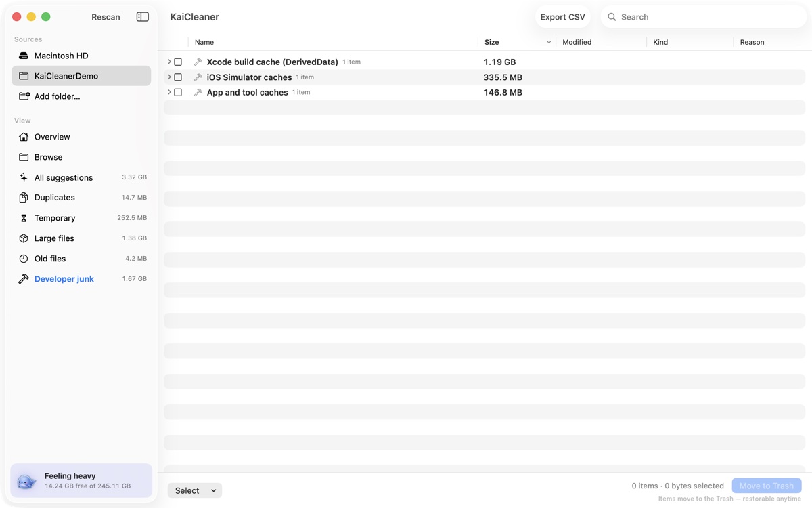This screenshot has height=508, width=812.
Task: Click the Developer junk hammer icon
Action: (x=24, y=279)
